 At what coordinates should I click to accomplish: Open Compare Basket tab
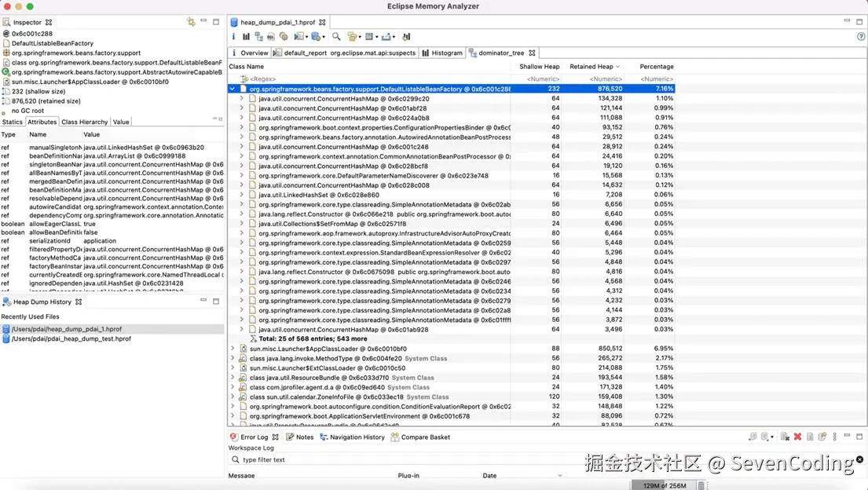420,437
